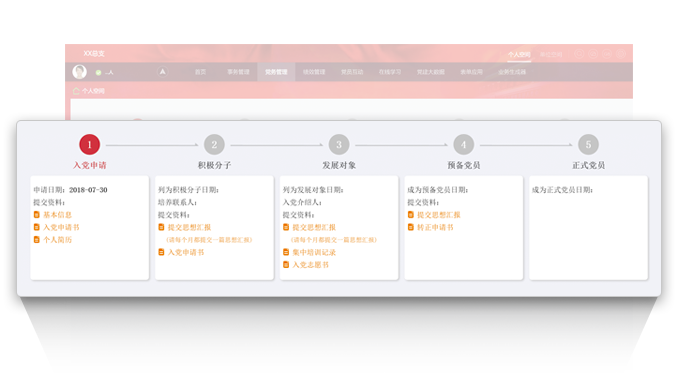The height and width of the screenshot is (380, 676).
Task: Click document icon beside 基本信息
Action: [x=37, y=215]
